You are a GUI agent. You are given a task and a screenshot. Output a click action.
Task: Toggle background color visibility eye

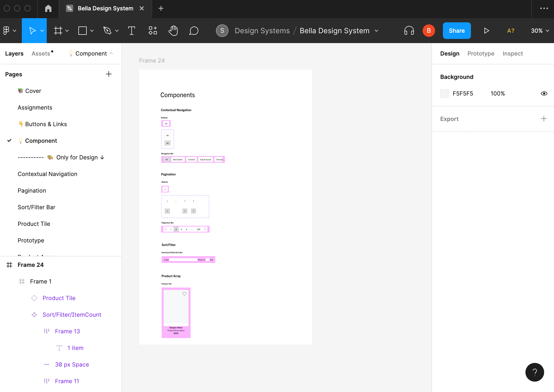coord(544,93)
